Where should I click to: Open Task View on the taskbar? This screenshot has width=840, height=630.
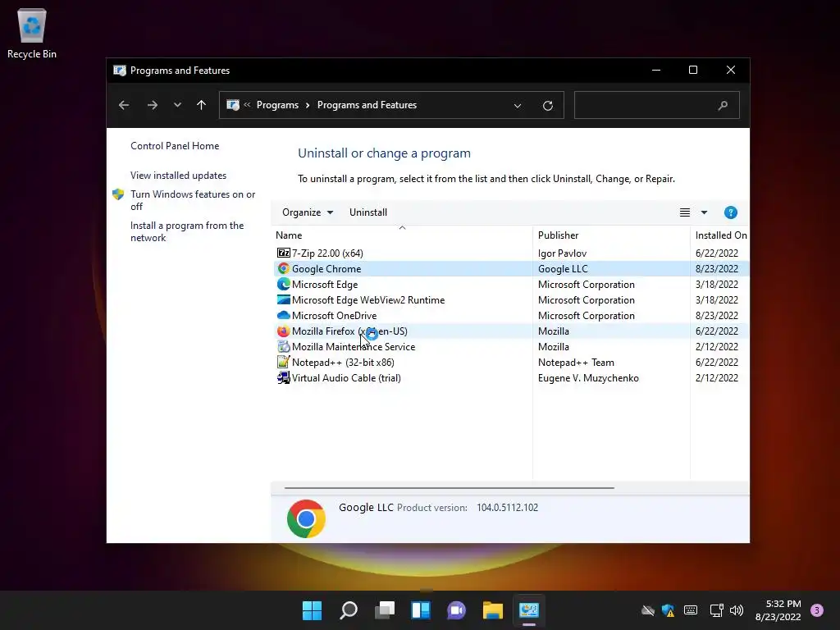pyautogui.click(x=385, y=610)
